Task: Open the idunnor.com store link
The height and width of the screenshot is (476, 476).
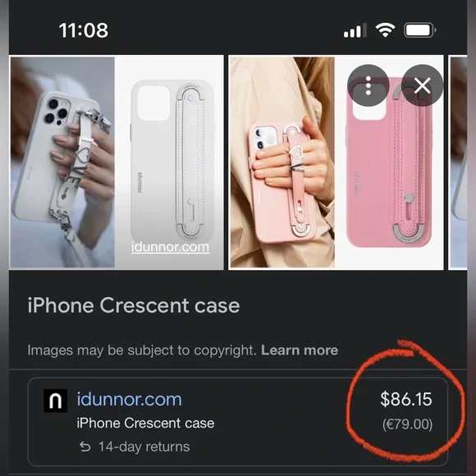Action: [129, 399]
